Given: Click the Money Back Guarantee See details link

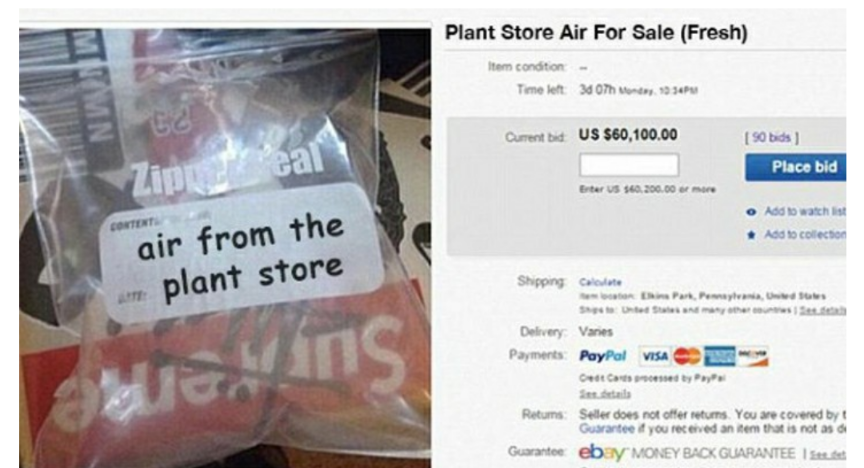Looking at the screenshot, I should (x=828, y=454).
